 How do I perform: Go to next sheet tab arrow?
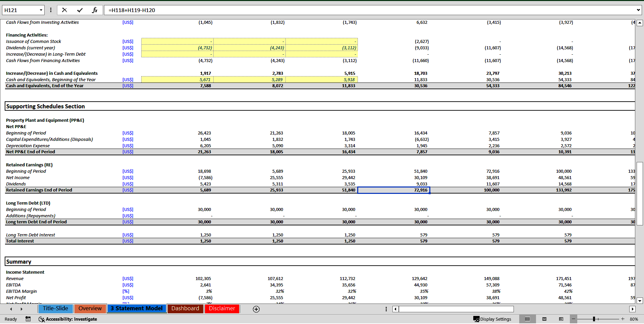pyautogui.click(x=21, y=309)
